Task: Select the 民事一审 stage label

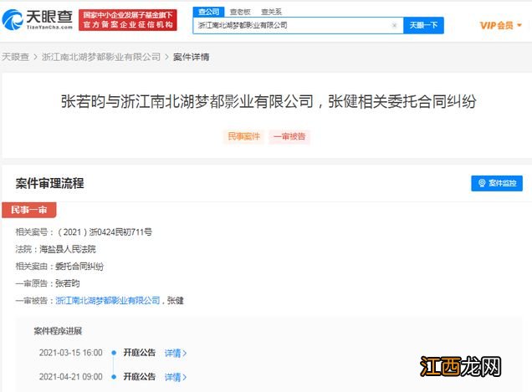Action: coord(28,210)
